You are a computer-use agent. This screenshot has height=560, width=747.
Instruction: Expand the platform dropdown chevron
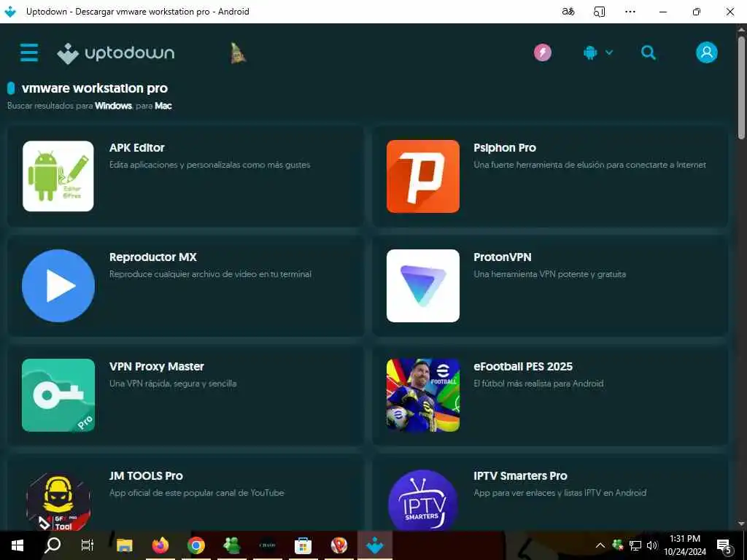(609, 52)
